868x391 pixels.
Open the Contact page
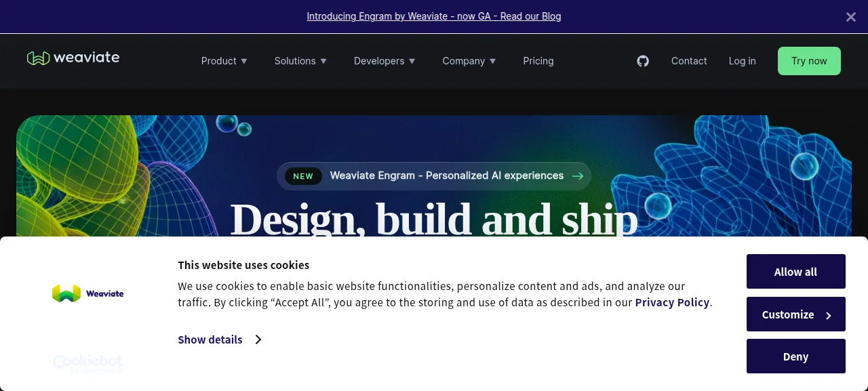689,61
